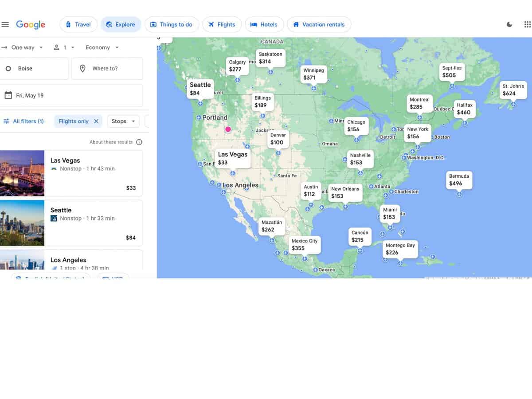
Task: Click the Seattle skyline thumbnail
Action: pos(22,223)
